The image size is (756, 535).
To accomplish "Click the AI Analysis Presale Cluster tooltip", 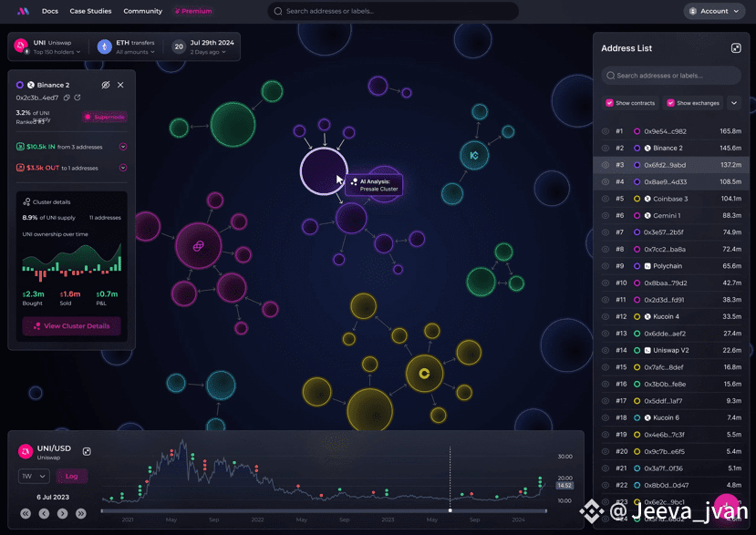I will coord(374,185).
